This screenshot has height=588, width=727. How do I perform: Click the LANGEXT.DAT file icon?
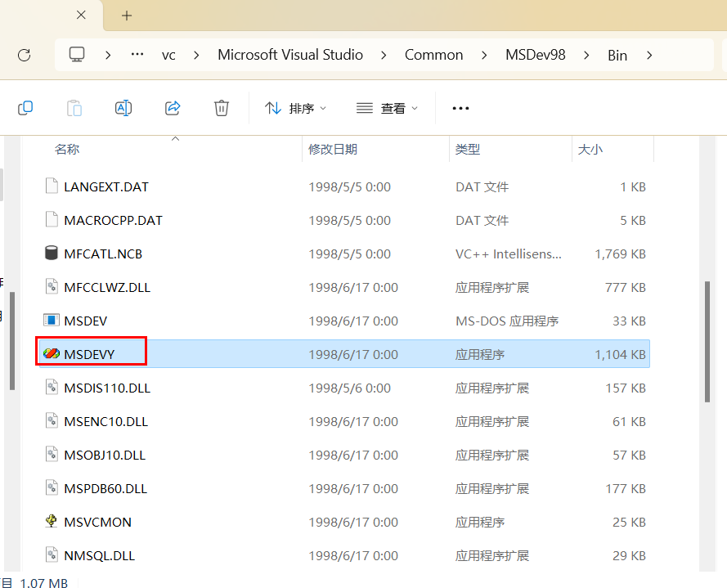coord(52,186)
